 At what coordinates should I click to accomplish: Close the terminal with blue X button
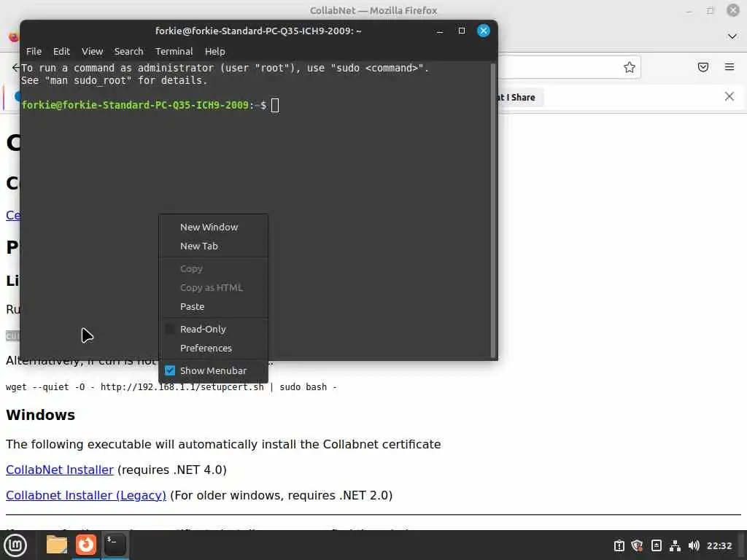tap(483, 31)
